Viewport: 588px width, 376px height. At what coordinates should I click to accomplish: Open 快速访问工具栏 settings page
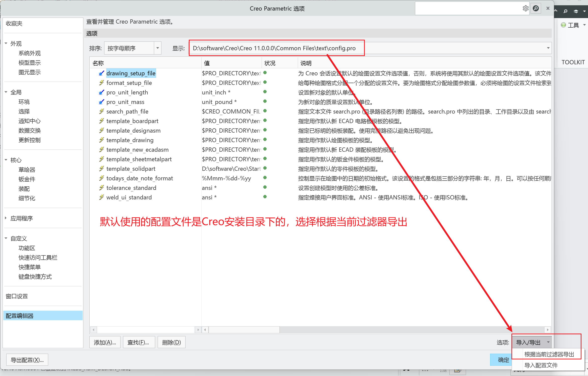coord(38,258)
